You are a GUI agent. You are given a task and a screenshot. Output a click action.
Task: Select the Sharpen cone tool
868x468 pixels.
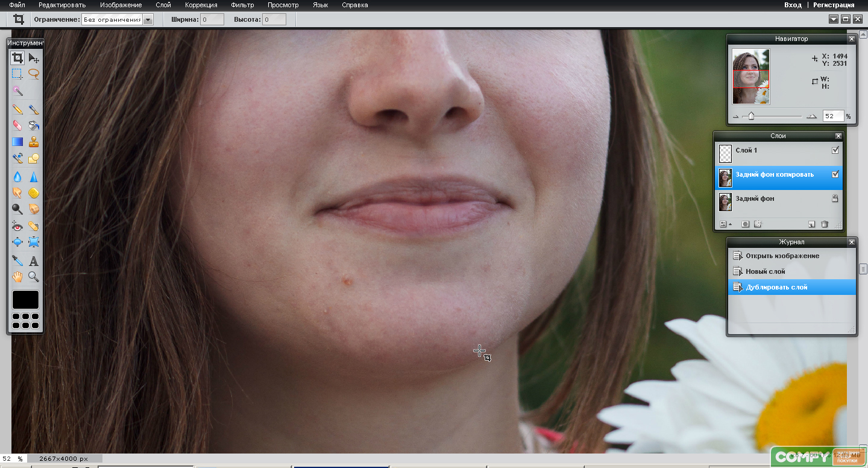tap(34, 177)
